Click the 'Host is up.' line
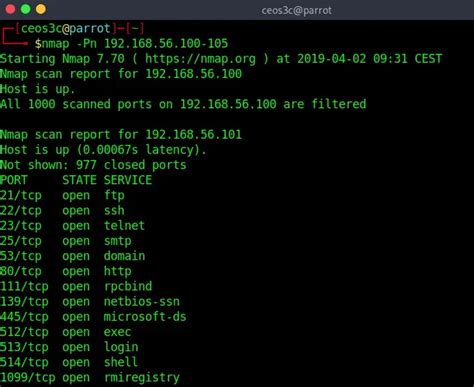474x387 pixels. [x=37, y=89]
